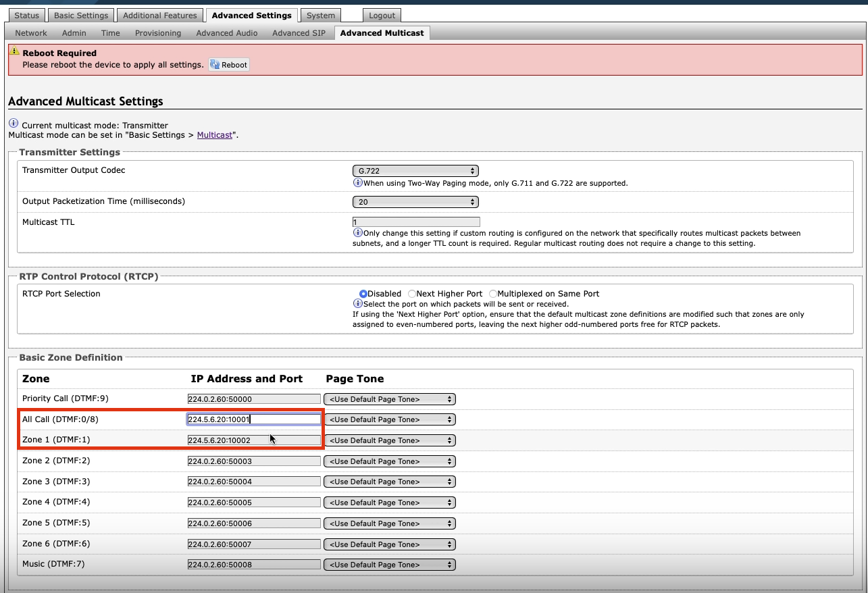Open the Page Tone dropdown for Zone 5
The image size is (868, 593).
[x=390, y=523]
